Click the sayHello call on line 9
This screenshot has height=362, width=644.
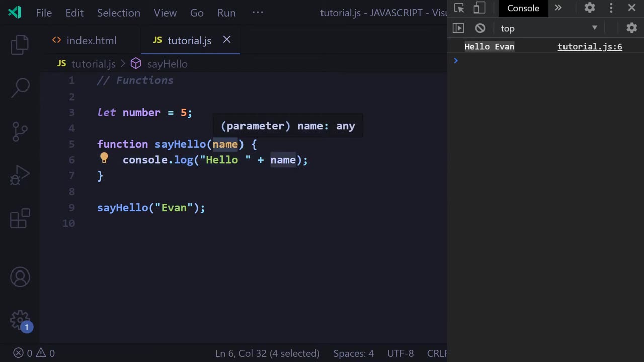(x=123, y=208)
